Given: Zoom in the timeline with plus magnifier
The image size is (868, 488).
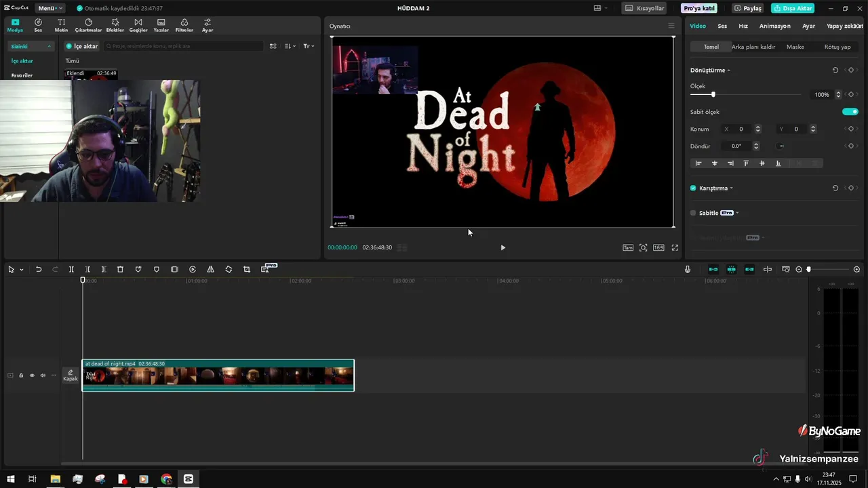Looking at the screenshot, I should pos(856,269).
